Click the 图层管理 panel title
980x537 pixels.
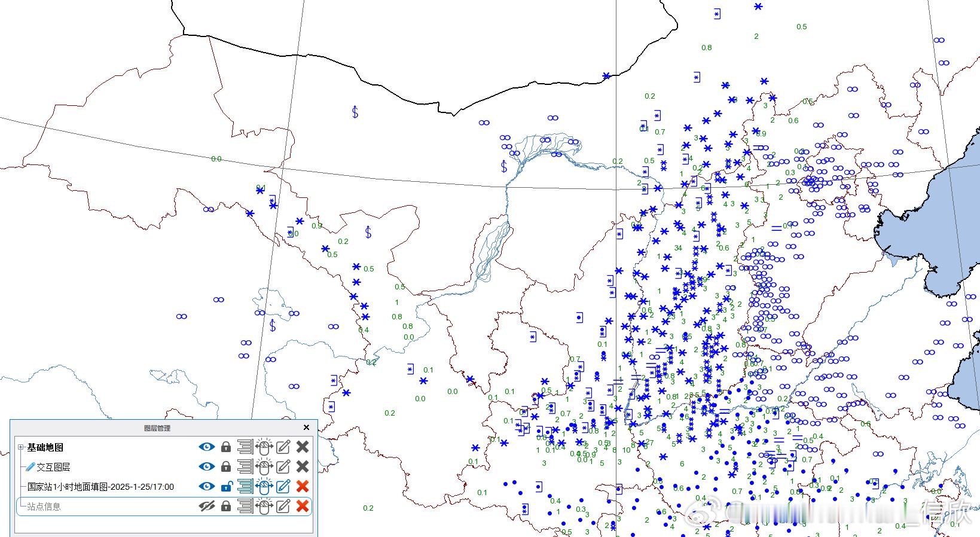pyautogui.click(x=157, y=428)
